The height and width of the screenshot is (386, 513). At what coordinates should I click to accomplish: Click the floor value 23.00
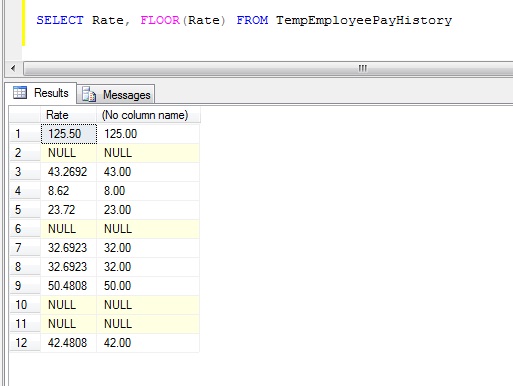coord(148,210)
